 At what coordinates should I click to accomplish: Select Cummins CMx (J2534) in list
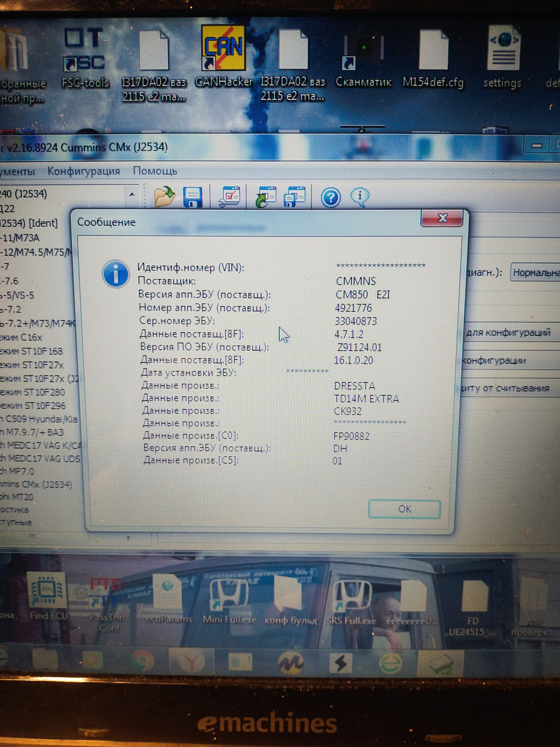click(x=36, y=485)
